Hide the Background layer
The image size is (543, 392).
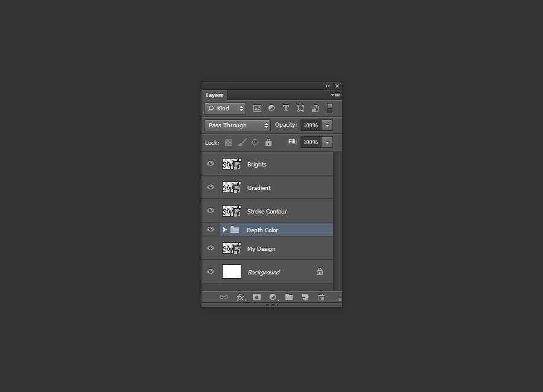coord(210,271)
